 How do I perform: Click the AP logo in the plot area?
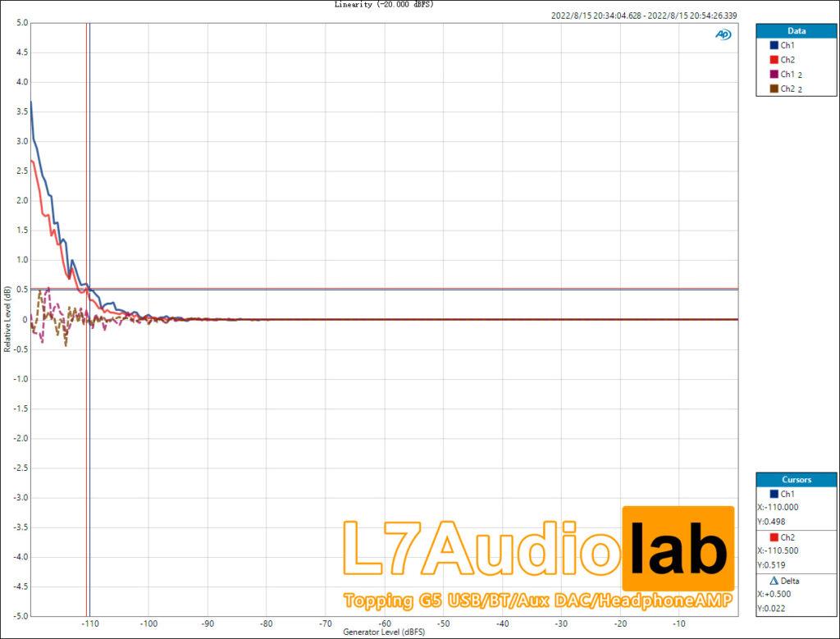pos(722,36)
